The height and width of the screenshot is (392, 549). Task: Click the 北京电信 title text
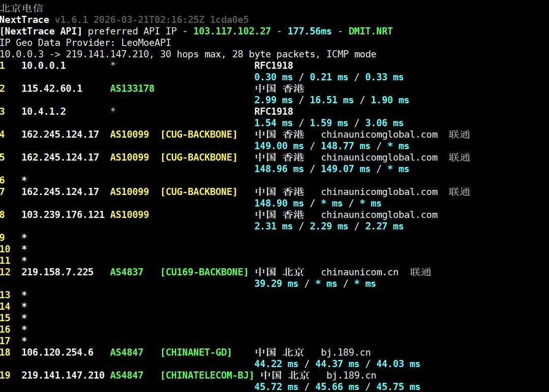pos(21,8)
